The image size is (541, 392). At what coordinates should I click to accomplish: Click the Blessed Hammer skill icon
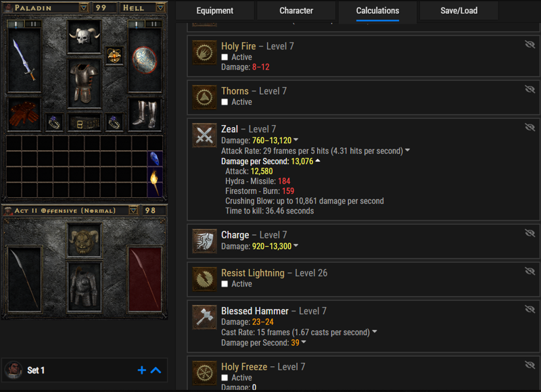(205, 317)
